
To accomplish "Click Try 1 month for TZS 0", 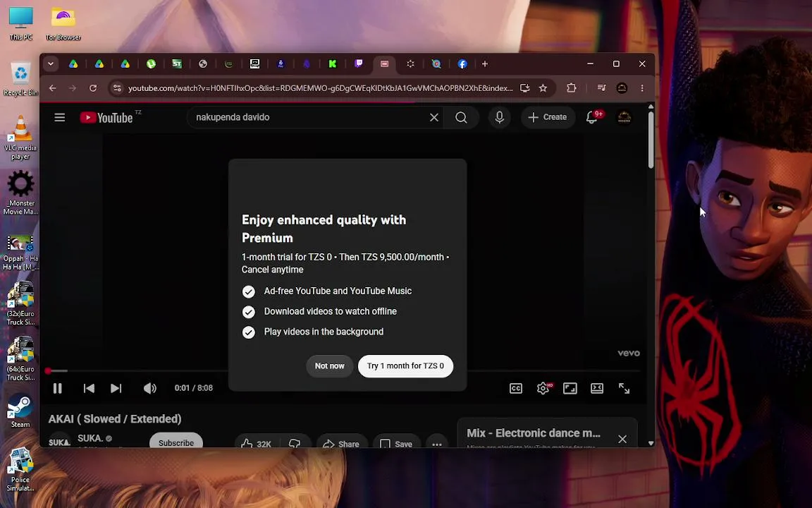I will pyautogui.click(x=405, y=366).
